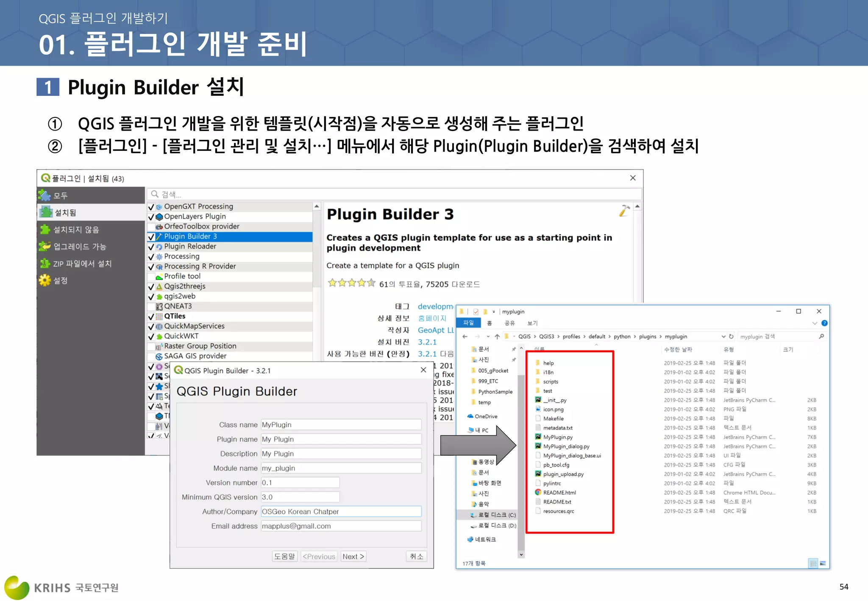The image size is (868, 601).
Task: Click the up arrow of plugin list scrollbar
Action: pyautogui.click(x=317, y=206)
